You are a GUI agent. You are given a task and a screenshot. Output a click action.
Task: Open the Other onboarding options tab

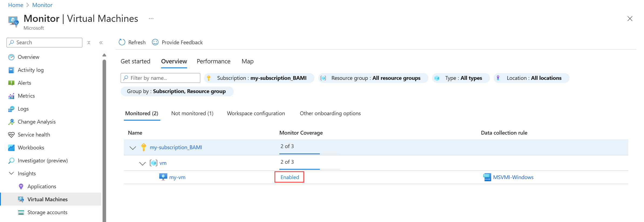point(330,113)
